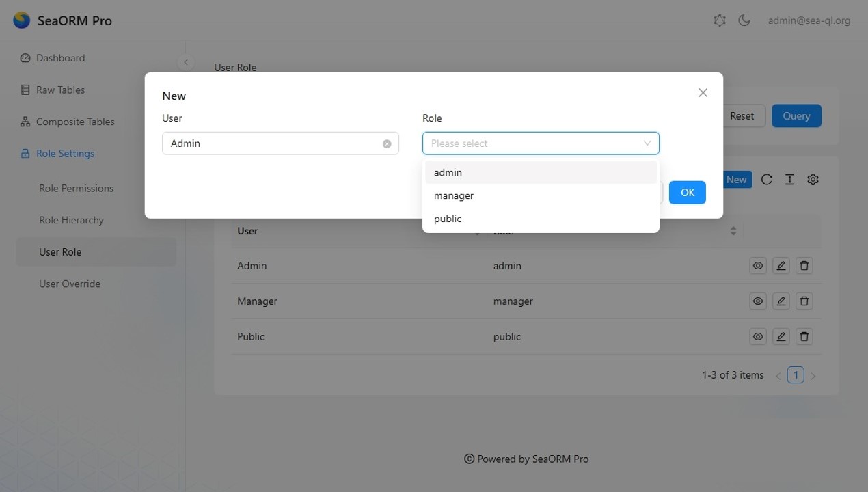This screenshot has height=492, width=868.
Task: Sort by the Role column sorter
Action: tap(733, 231)
